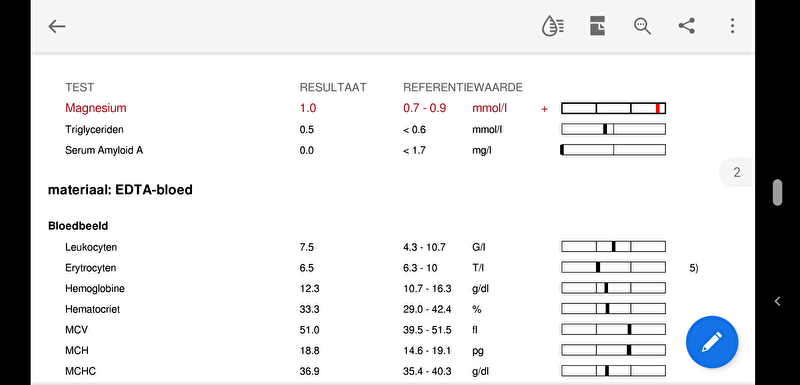Share the document via share icon
The width and height of the screenshot is (800, 385).
tap(687, 26)
